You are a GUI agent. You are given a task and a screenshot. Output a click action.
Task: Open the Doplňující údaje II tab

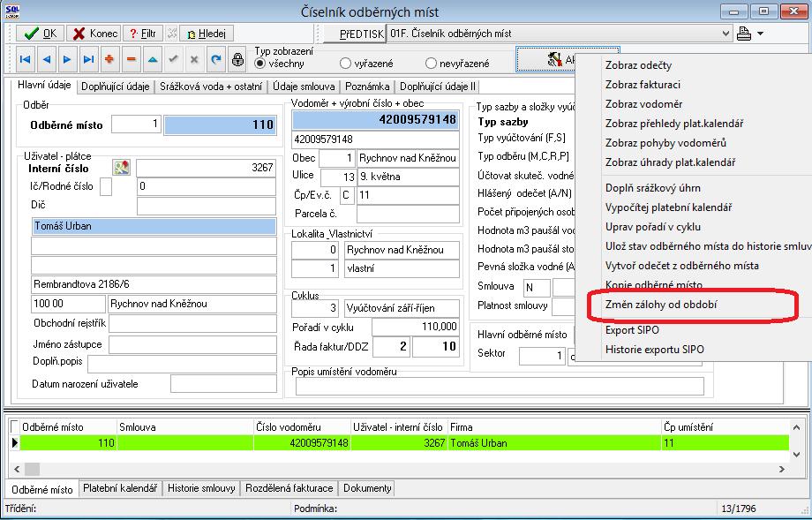click(x=438, y=87)
